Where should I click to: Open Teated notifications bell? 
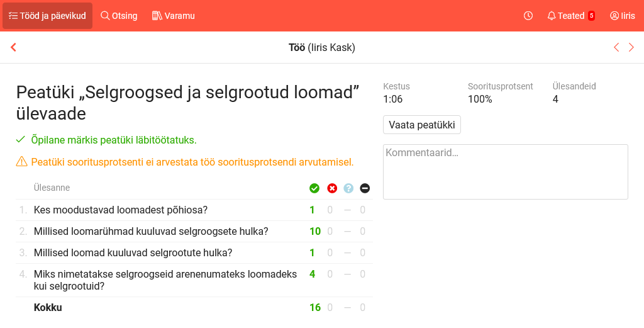point(566,16)
